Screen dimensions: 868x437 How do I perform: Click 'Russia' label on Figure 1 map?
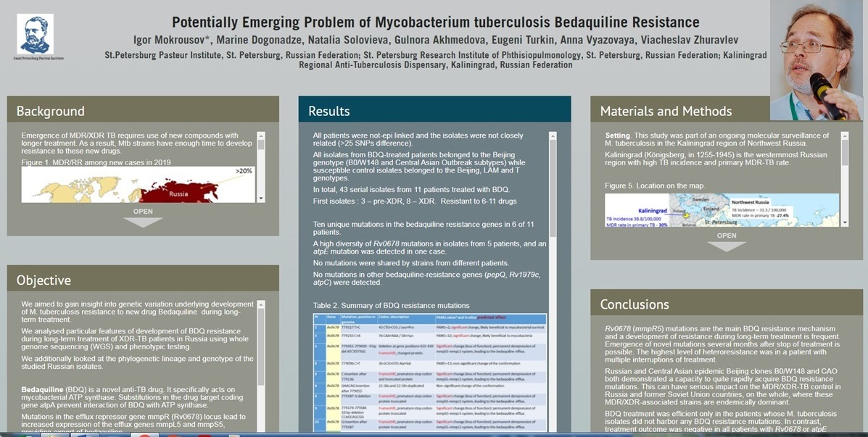[x=178, y=194]
